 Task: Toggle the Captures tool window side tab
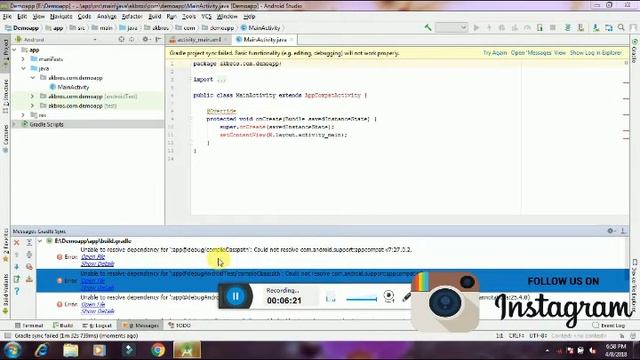click(x=5, y=139)
